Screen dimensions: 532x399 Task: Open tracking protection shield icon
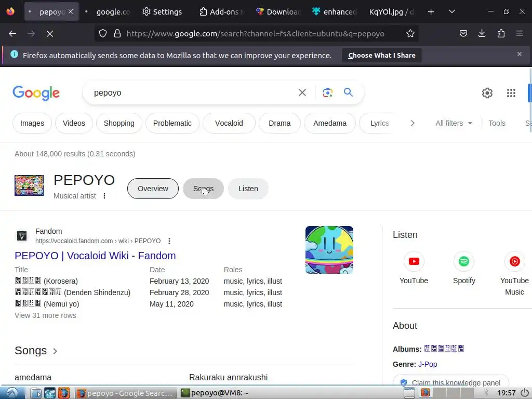103,33
